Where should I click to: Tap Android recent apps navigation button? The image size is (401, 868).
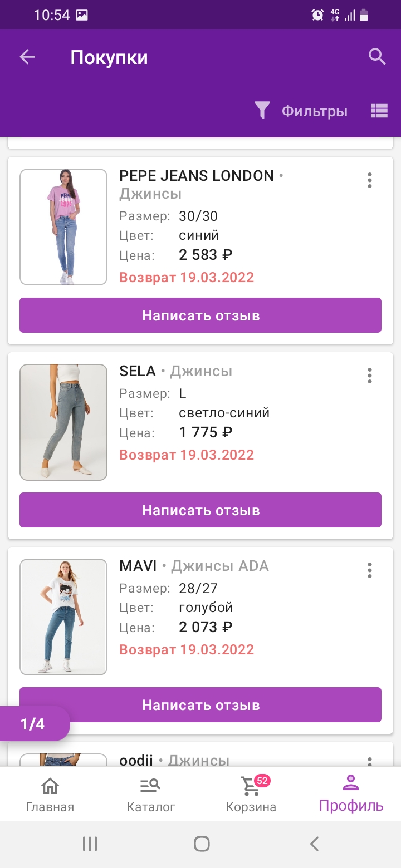90,844
